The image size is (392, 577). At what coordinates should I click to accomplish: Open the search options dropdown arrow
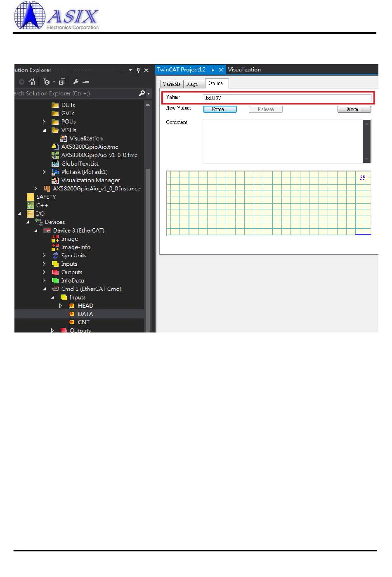coord(149,94)
